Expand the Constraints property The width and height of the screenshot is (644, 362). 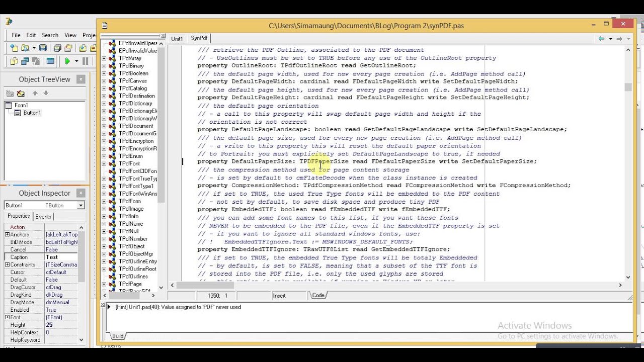tap(7, 264)
